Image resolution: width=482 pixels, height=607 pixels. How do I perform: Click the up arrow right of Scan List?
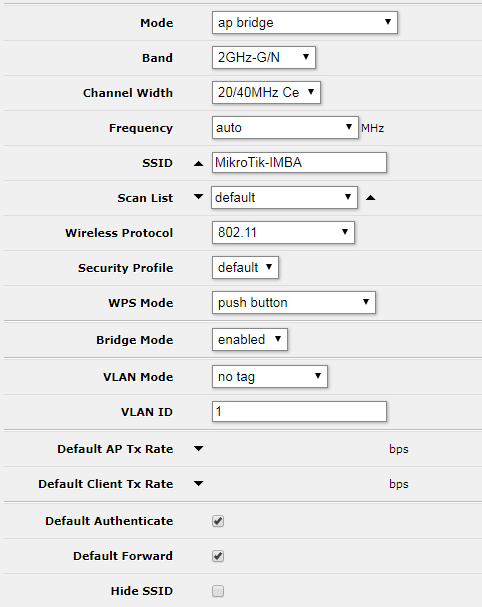(x=371, y=198)
